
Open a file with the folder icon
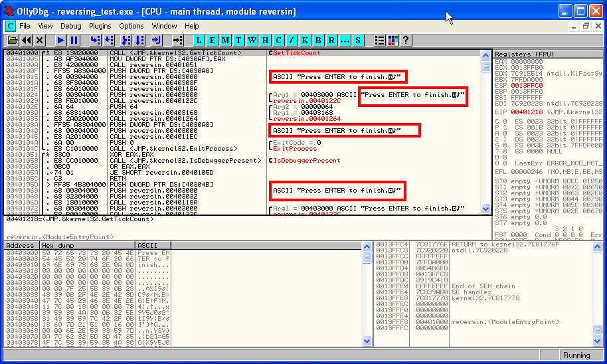click(x=13, y=41)
